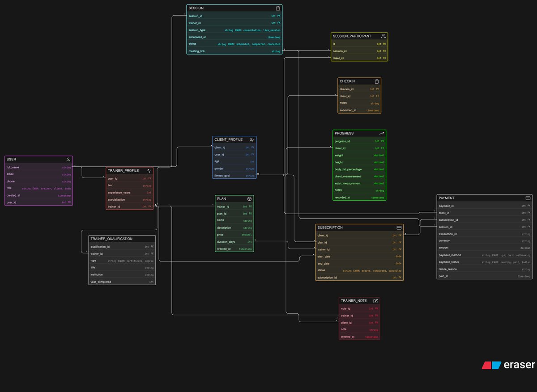Click the credit card icon in PAYMENT header
This screenshot has width=537, height=392.
coord(528,198)
